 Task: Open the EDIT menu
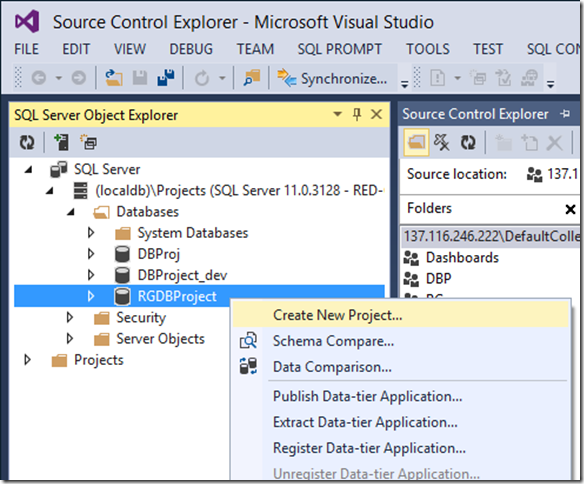pos(76,49)
